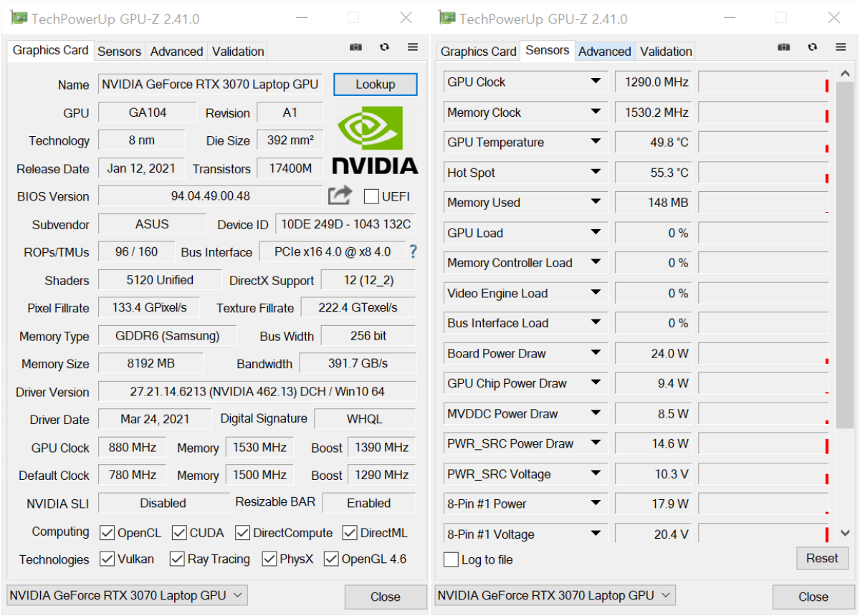Click GPU-Z app icon in left title bar
The image size is (860, 616).
tap(19, 18)
